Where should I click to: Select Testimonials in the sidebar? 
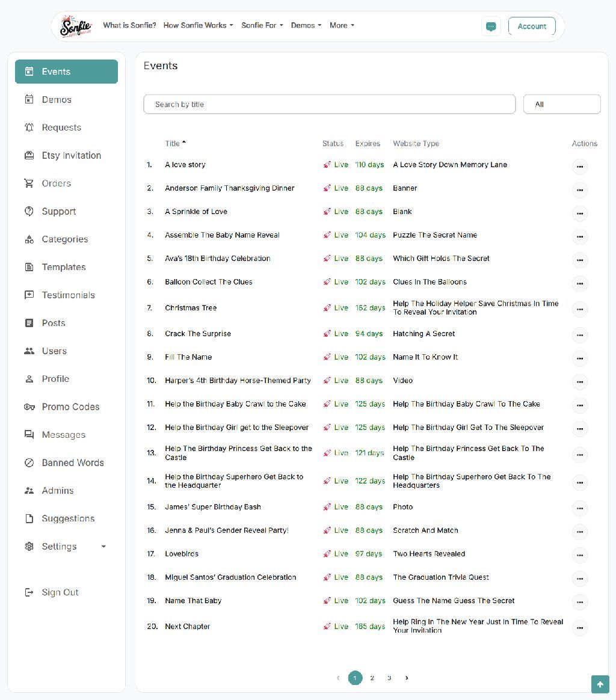tap(68, 295)
